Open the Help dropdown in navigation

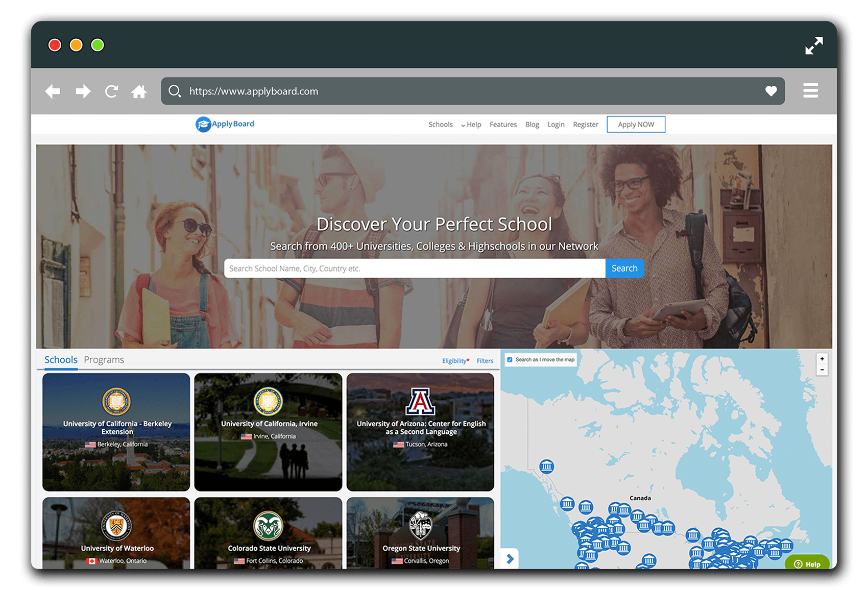pos(471,125)
